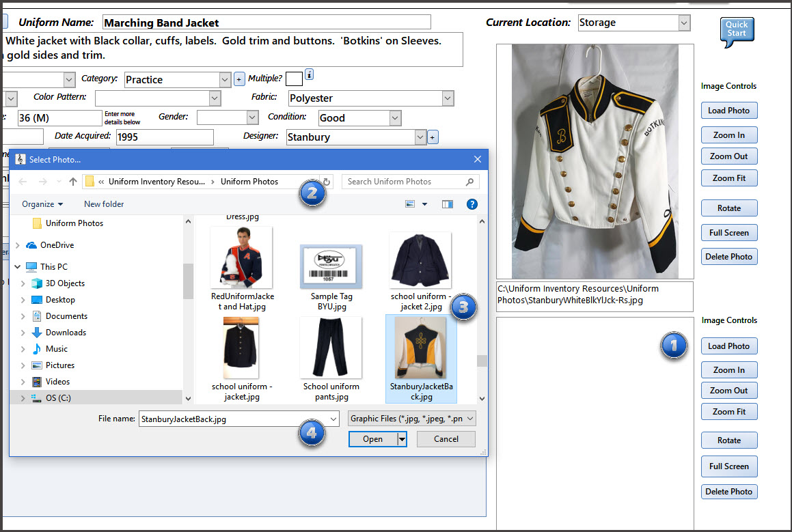Open the Current Location dropdown

point(684,23)
